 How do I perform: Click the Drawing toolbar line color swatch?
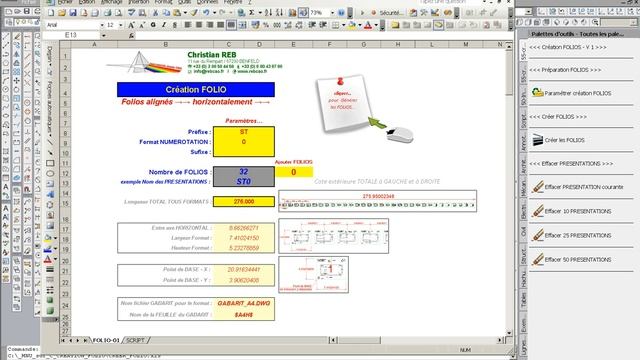48,249
